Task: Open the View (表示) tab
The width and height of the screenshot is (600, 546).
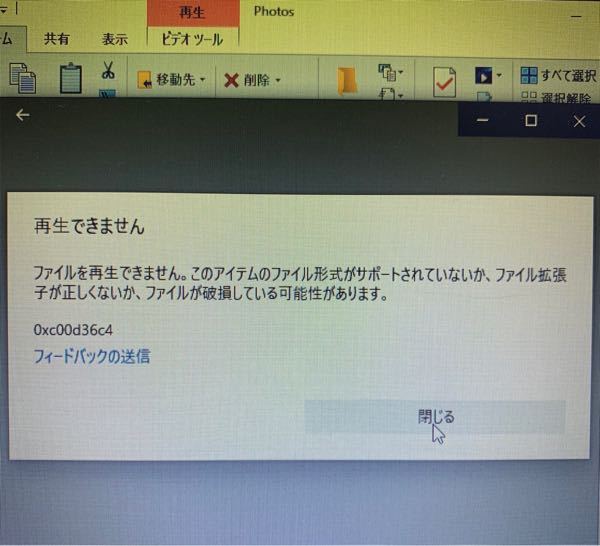Action: click(114, 39)
